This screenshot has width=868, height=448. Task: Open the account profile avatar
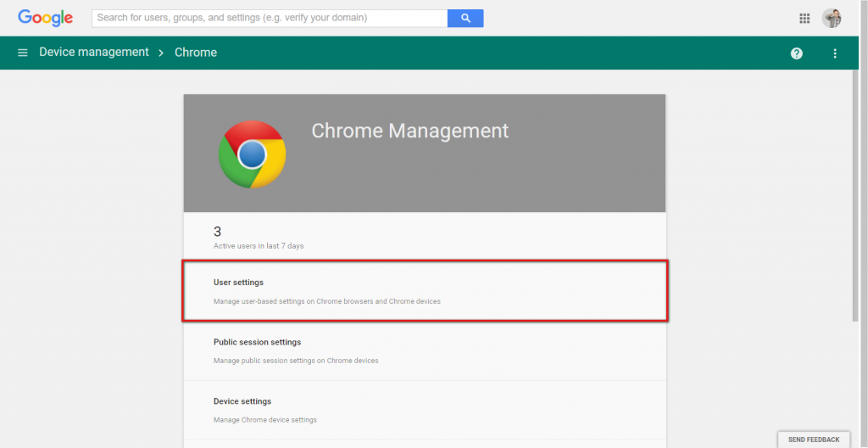click(832, 19)
